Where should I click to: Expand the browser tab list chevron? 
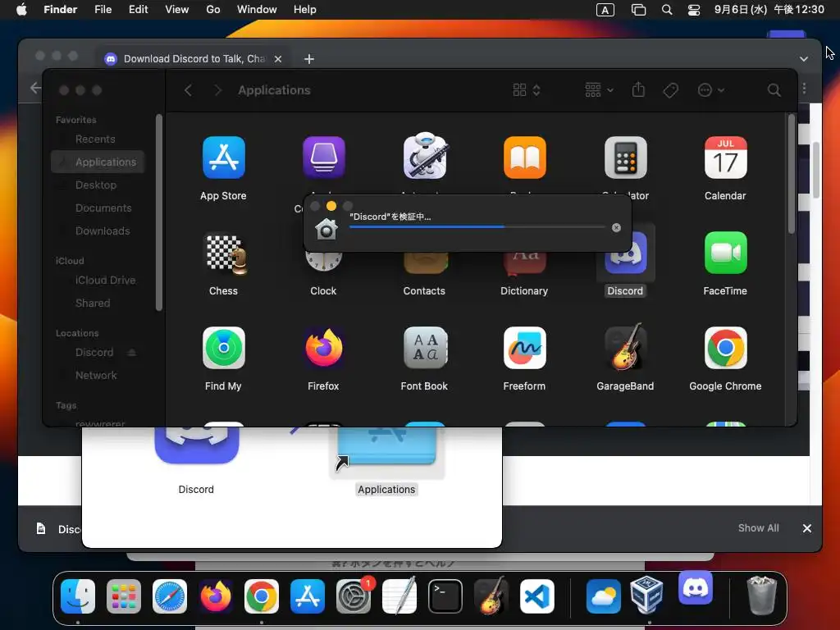(804, 59)
